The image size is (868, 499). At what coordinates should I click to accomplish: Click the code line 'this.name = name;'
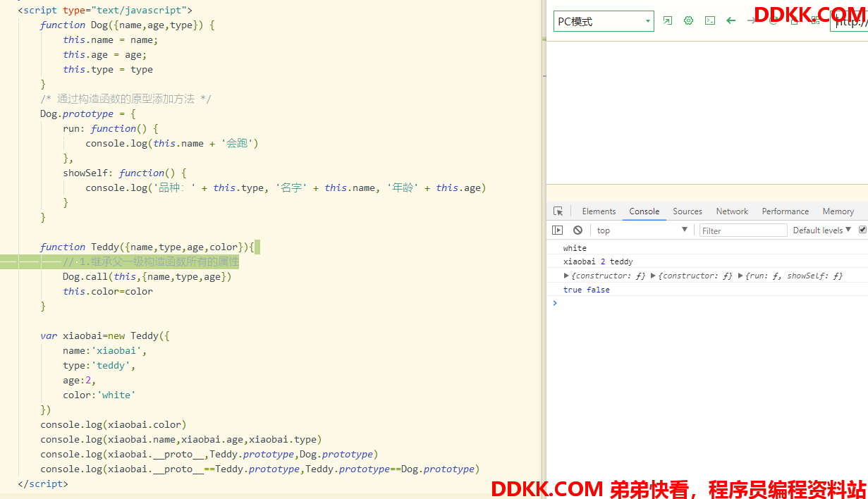[111, 39]
